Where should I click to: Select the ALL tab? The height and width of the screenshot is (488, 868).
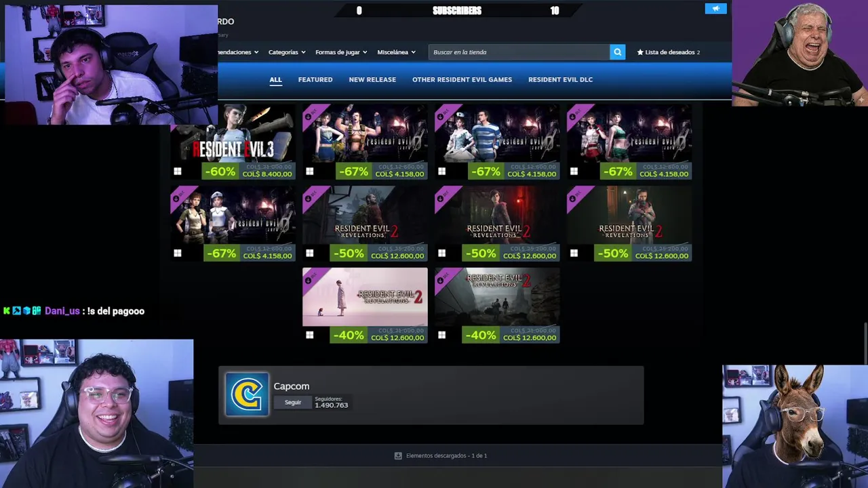click(275, 79)
